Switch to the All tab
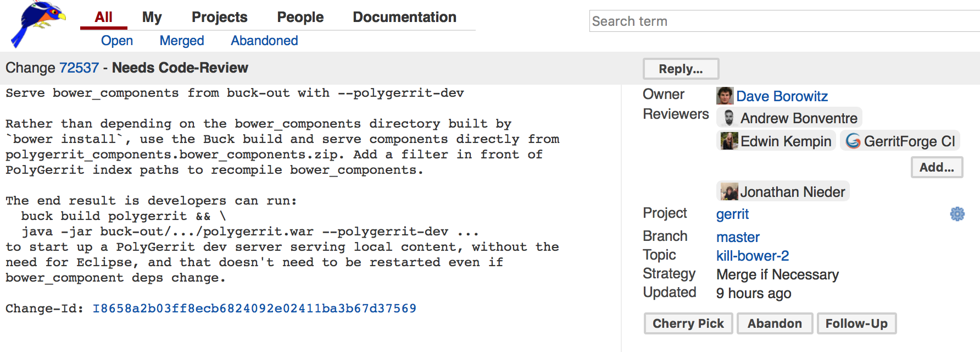Viewport: 980px width, 352px height. click(x=103, y=17)
